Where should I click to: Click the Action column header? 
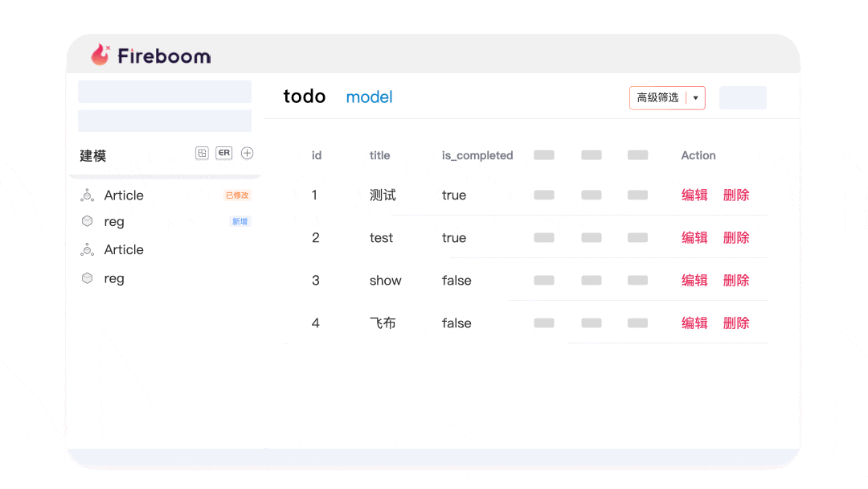(x=698, y=155)
